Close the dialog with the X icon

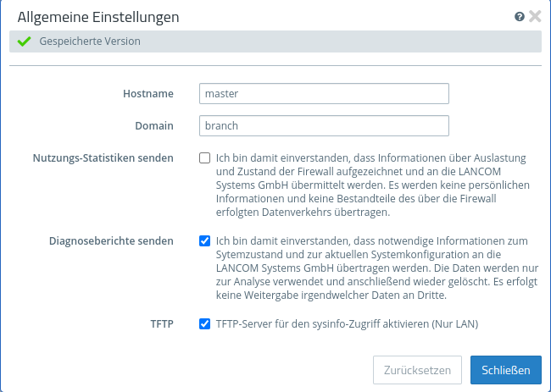[x=535, y=16]
